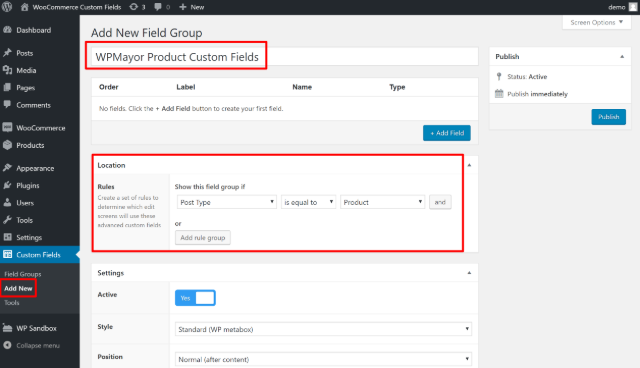Viewport: 640px width, 368px height.
Task: Click the Tools wrench icon
Action: pos(7,220)
